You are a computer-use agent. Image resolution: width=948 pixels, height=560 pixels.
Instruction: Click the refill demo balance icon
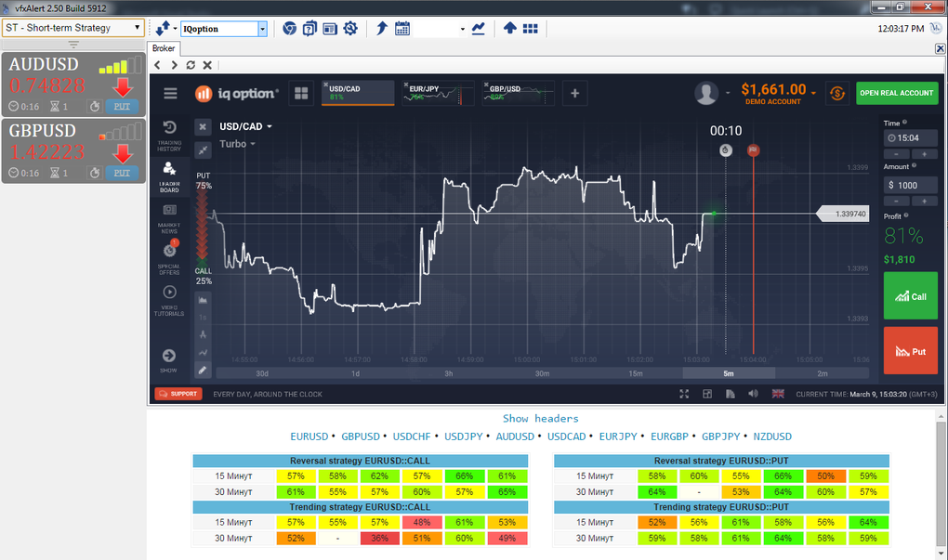point(837,93)
